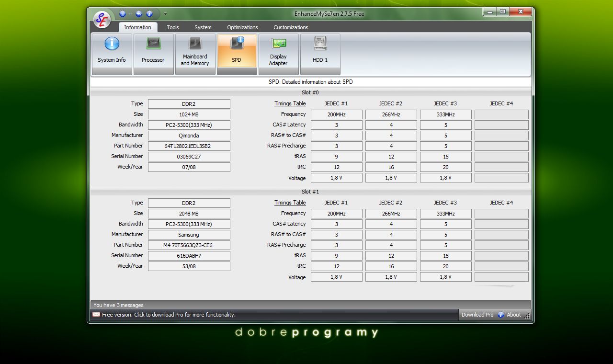Click the Slot #1 Timings Table link
613x364 pixels.
290,203
